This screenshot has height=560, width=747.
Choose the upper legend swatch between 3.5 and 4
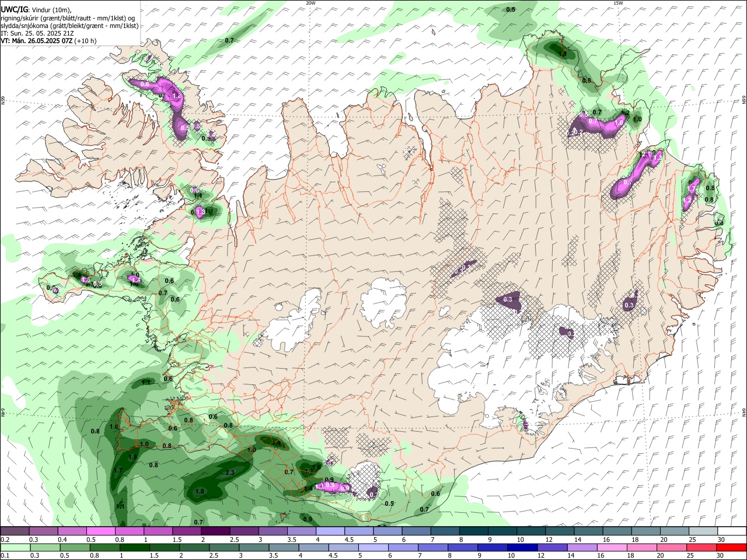tap(302, 531)
